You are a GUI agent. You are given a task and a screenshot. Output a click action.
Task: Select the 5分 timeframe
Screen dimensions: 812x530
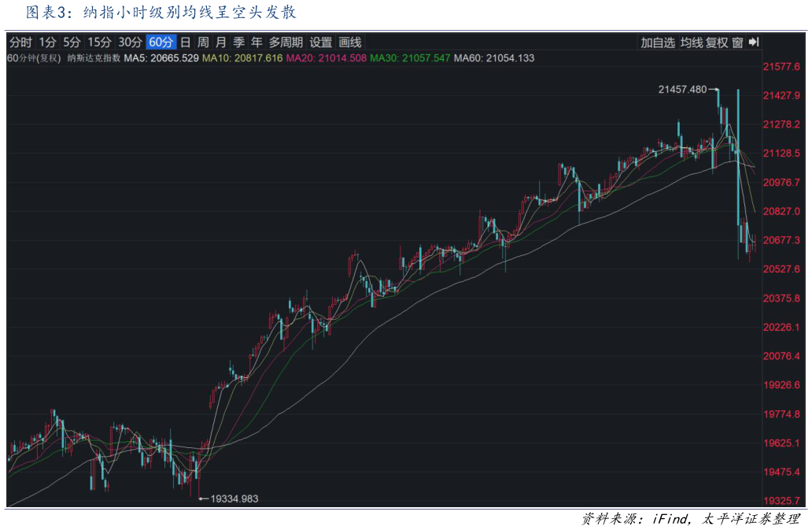pos(72,43)
